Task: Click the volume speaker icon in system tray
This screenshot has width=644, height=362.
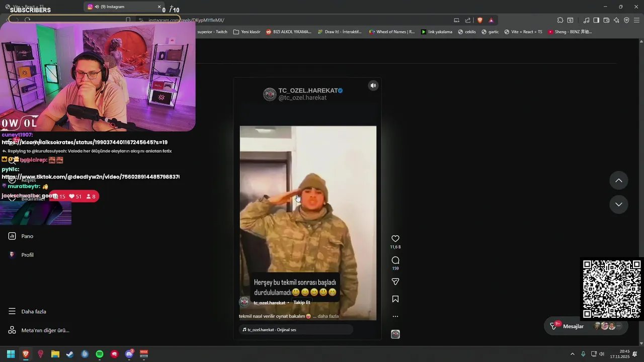Action: 602,354
